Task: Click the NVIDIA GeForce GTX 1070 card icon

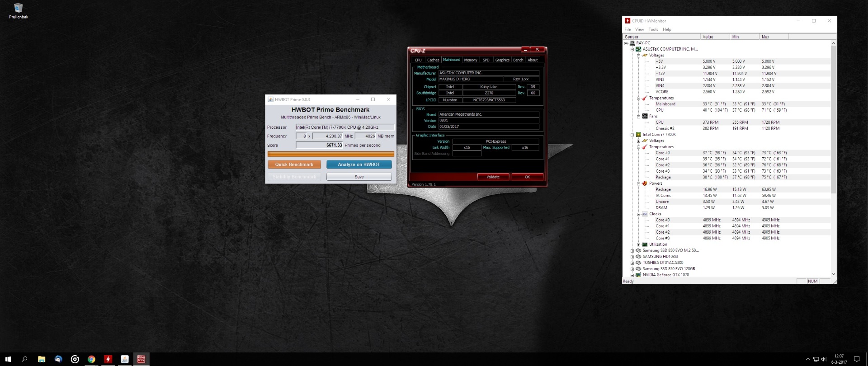Action: [x=638, y=275]
